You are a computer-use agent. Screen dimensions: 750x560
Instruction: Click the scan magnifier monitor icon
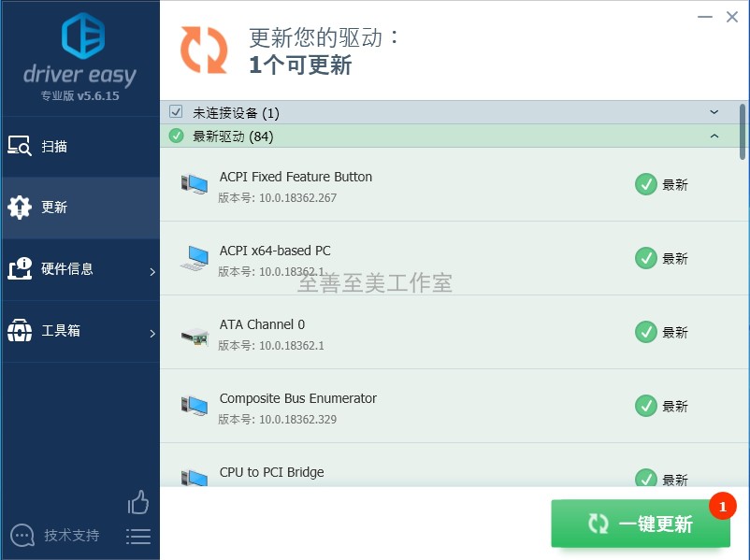(20, 146)
